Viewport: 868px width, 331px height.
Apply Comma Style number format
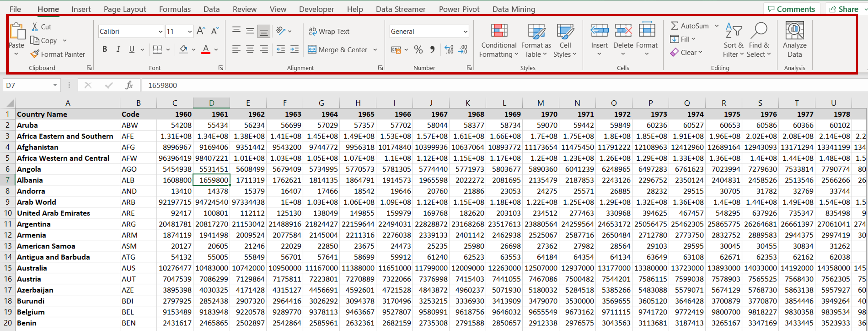[x=432, y=50]
